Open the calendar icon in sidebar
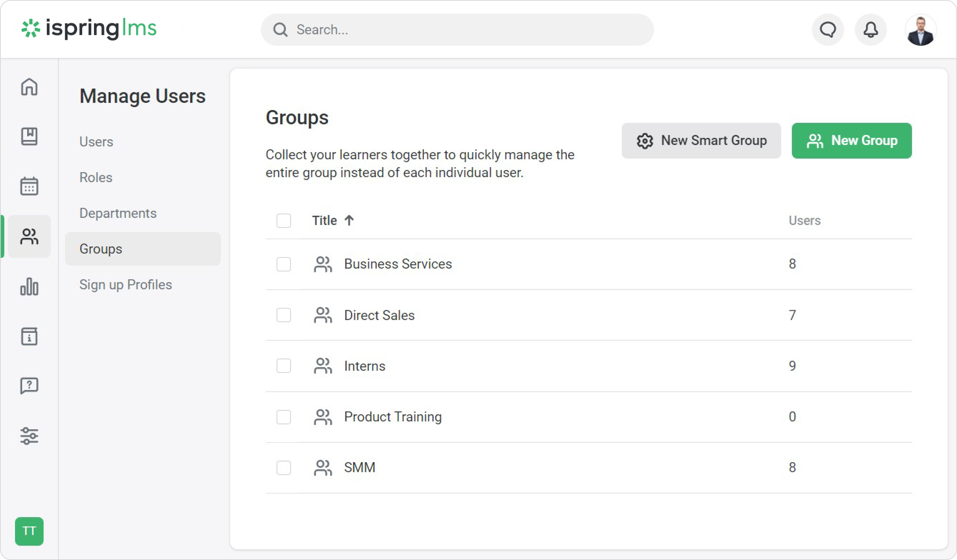Viewport: 957px width, 560px height. coord(29,186)
